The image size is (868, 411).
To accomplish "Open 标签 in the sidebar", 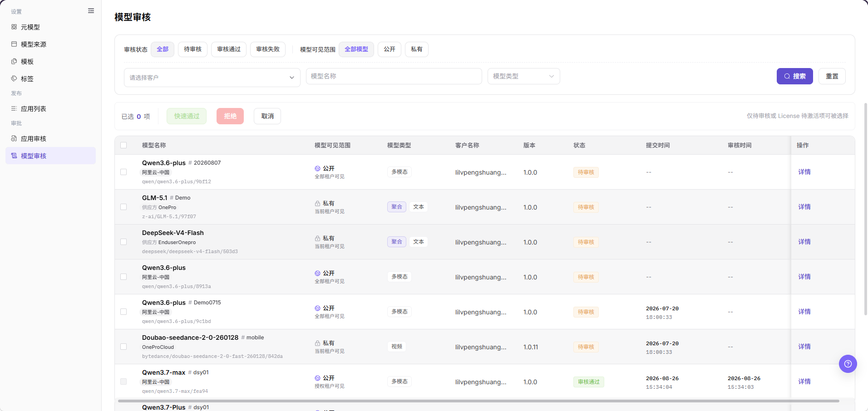I will [x=50, y=78].
